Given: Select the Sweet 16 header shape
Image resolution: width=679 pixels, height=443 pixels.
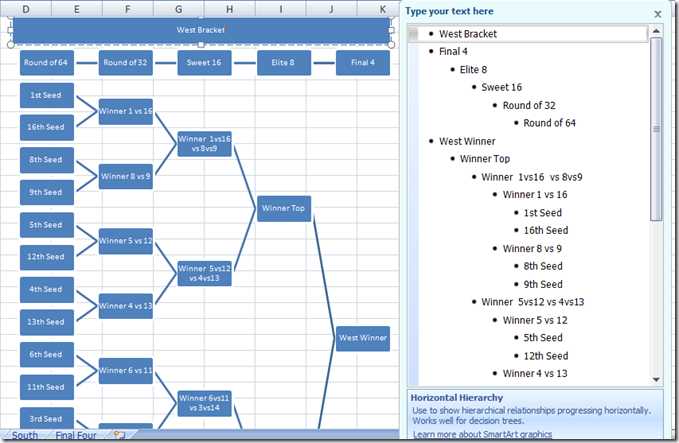Looking at the screenshot, I should coord(204,62).
